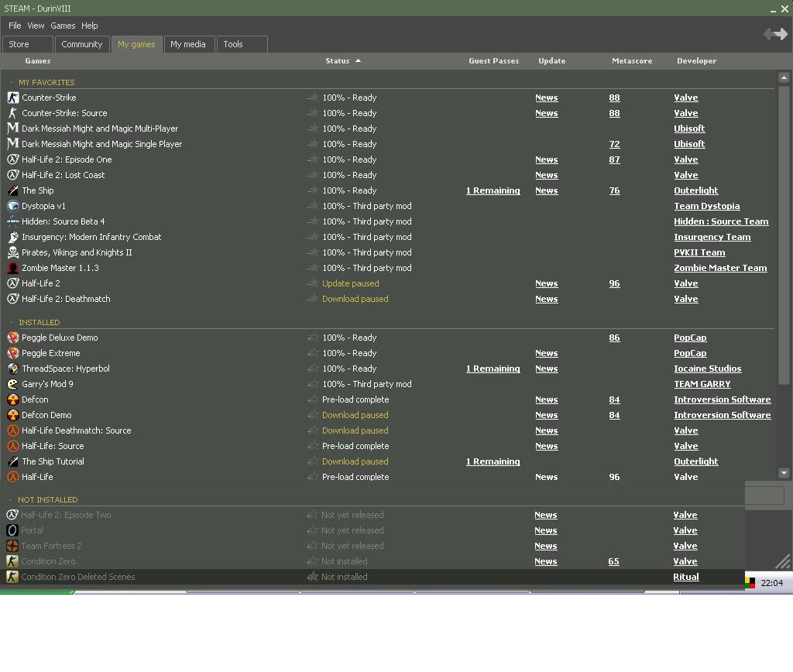Open the Ritual developer link
Image resolution: width=793 pixels, height=672 pixels.
point(686,577)
